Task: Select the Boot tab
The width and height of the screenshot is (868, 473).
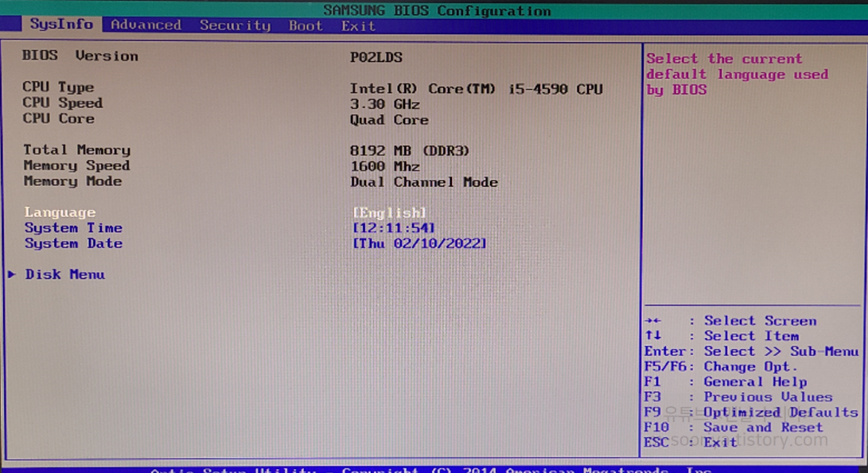Action: click(306, 25)
